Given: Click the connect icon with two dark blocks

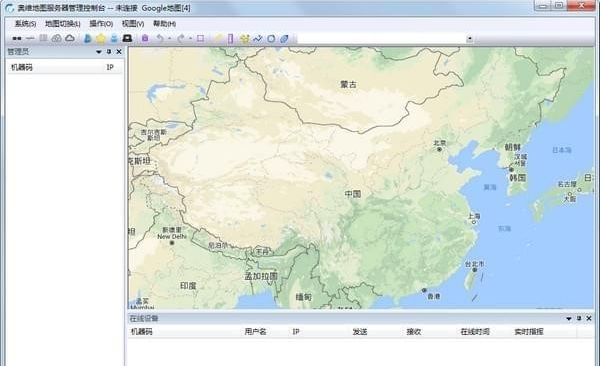Looking at the screenshot, I should (17, 39).
